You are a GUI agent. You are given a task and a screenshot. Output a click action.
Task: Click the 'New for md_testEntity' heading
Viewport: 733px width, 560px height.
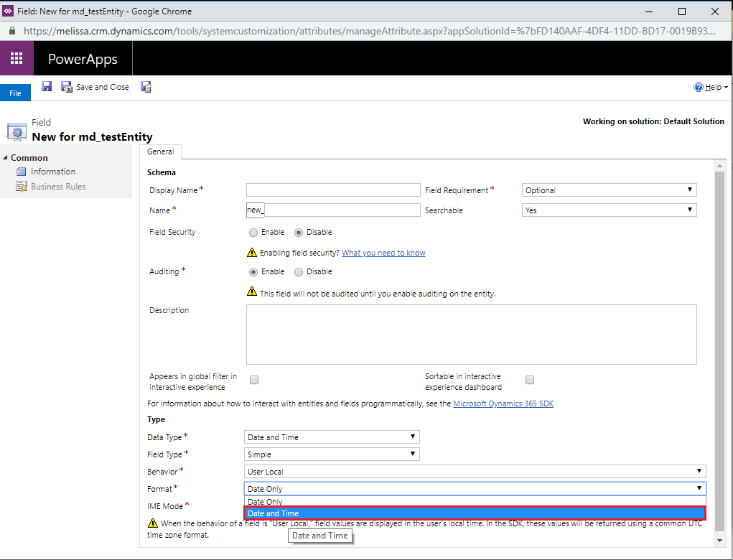pos(92,137)
